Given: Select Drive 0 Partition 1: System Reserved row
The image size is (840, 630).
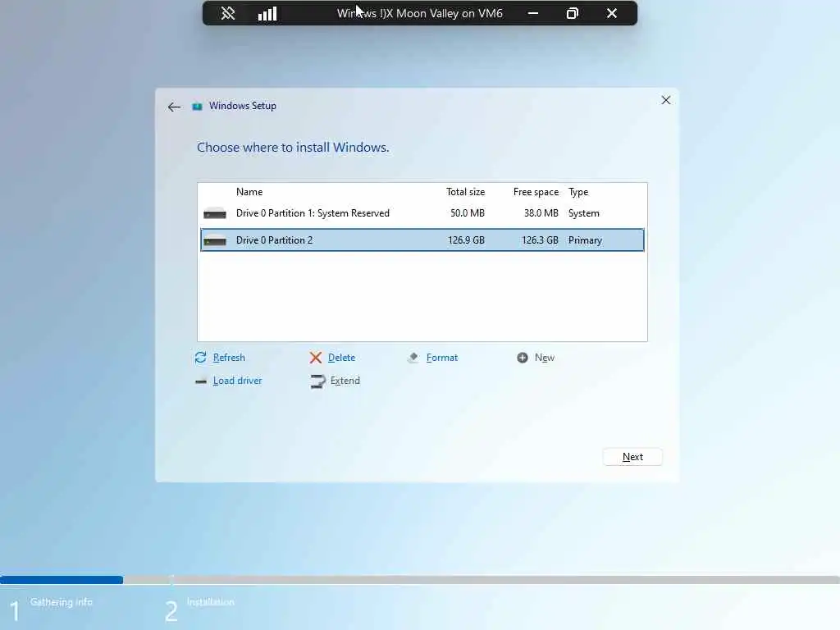Looking at the screenshot, I should tap(422, 213).
